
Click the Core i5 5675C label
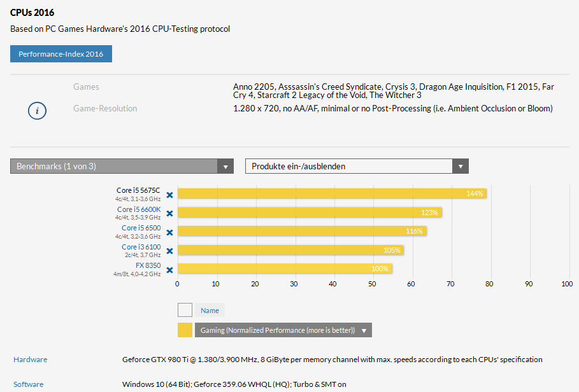point(138,190)
